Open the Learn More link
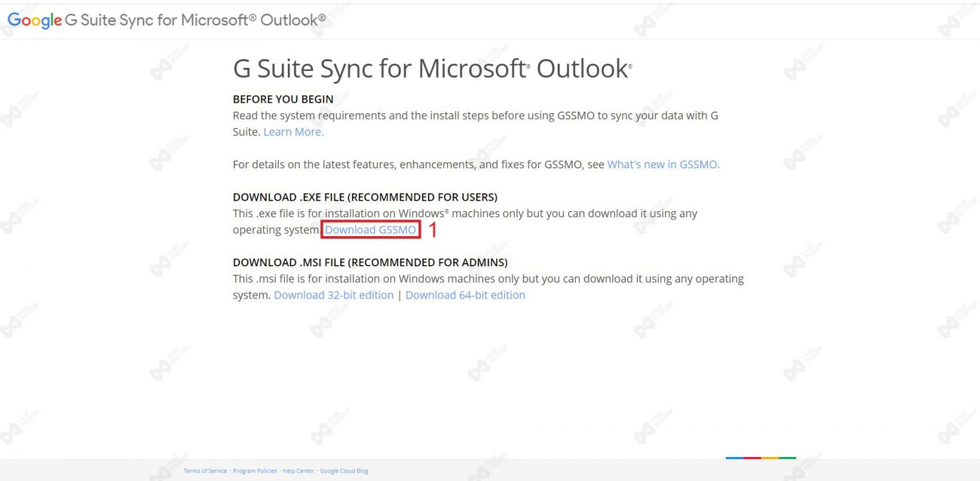 click(x=293, y=132)
